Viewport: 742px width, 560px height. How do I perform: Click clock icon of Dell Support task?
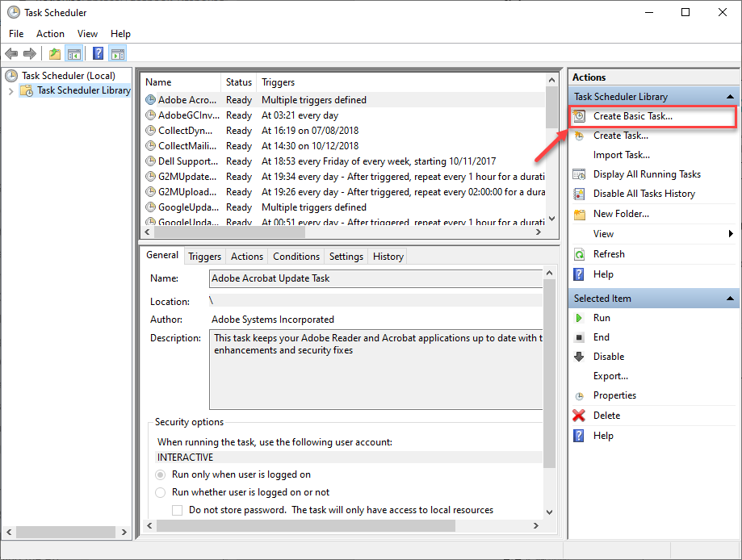tap(150, 161)
